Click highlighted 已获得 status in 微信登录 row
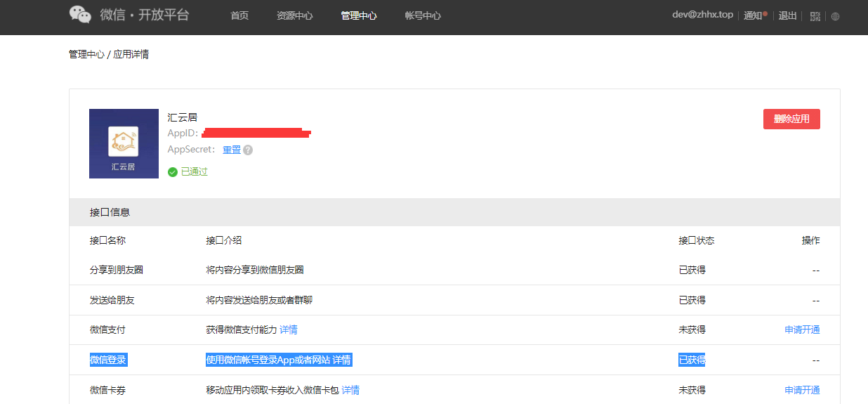 point(692,360)
